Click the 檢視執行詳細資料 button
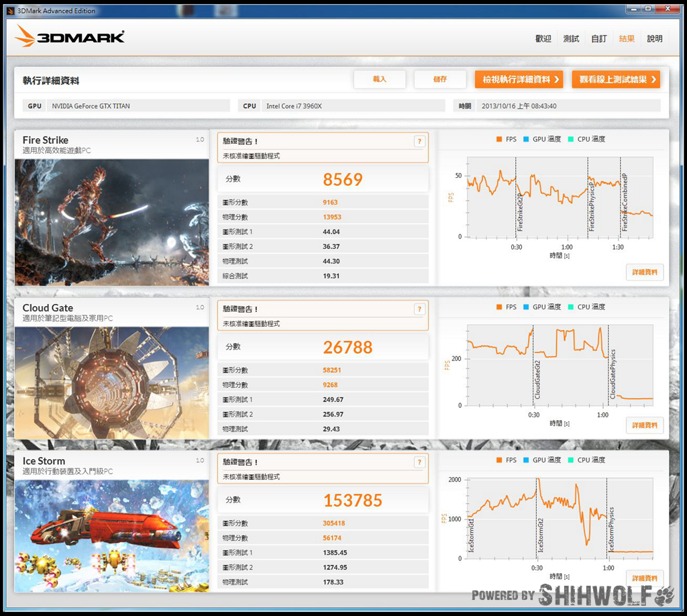Viewport: 687px width, 616px height. [x=519, y=79]
